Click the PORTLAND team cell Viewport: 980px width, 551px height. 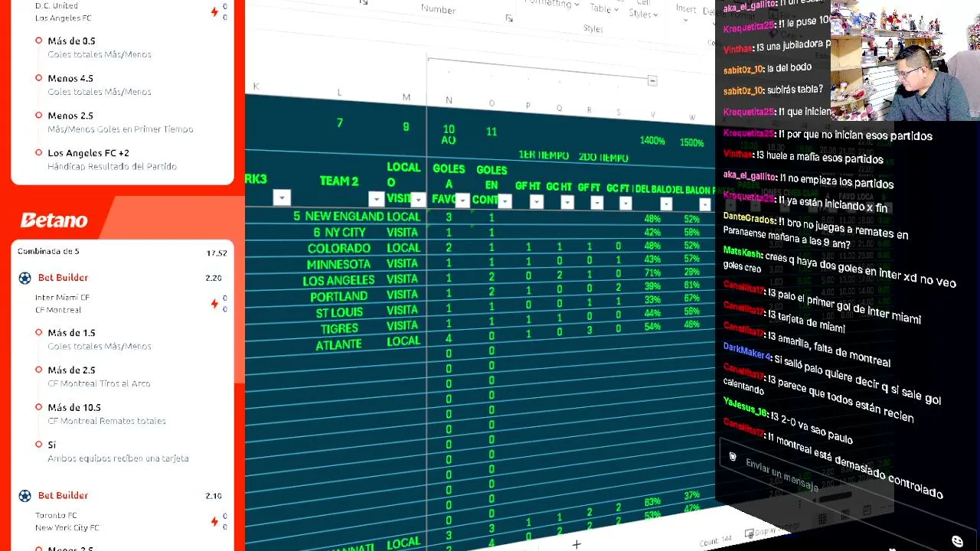click(x=339, y=297)
